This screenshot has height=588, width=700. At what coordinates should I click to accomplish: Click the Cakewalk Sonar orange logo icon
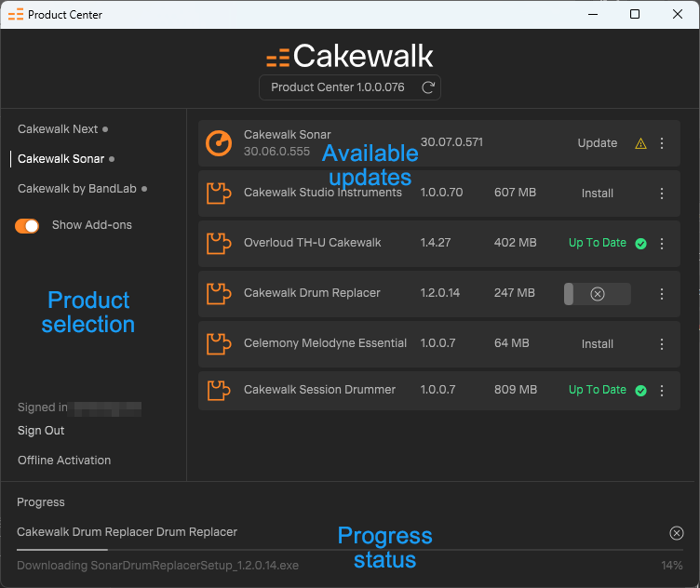[x=219, y=143]
